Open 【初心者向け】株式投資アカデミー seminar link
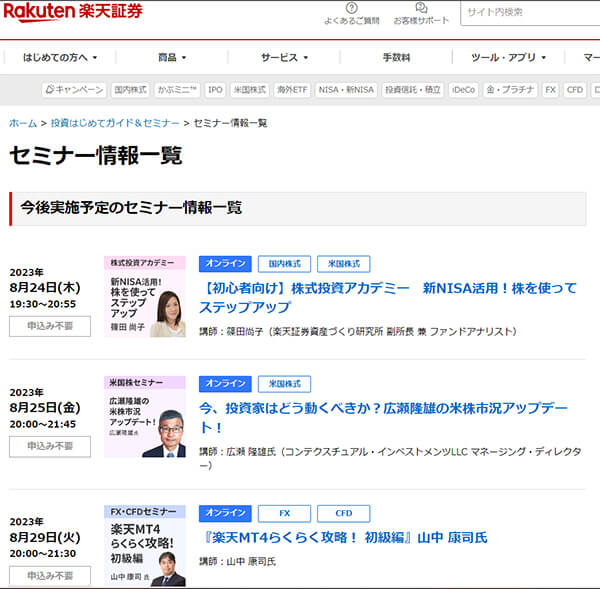600x589 pixels. [388, 297]
